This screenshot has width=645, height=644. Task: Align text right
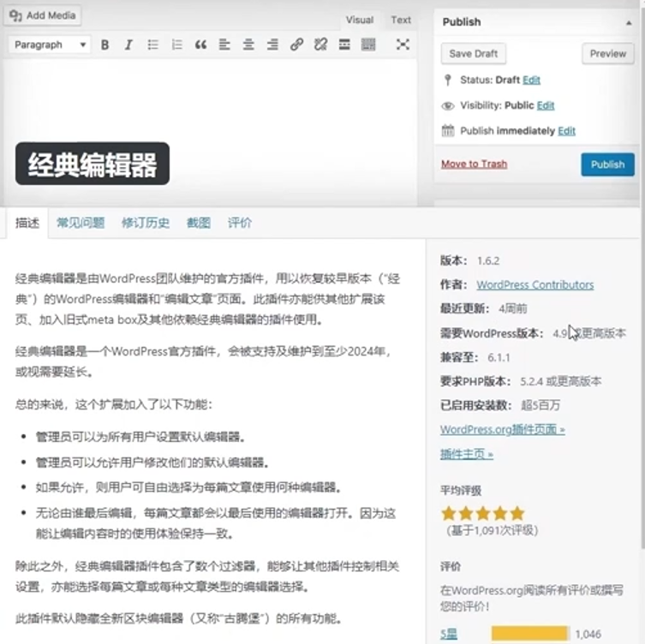(272, 45)
